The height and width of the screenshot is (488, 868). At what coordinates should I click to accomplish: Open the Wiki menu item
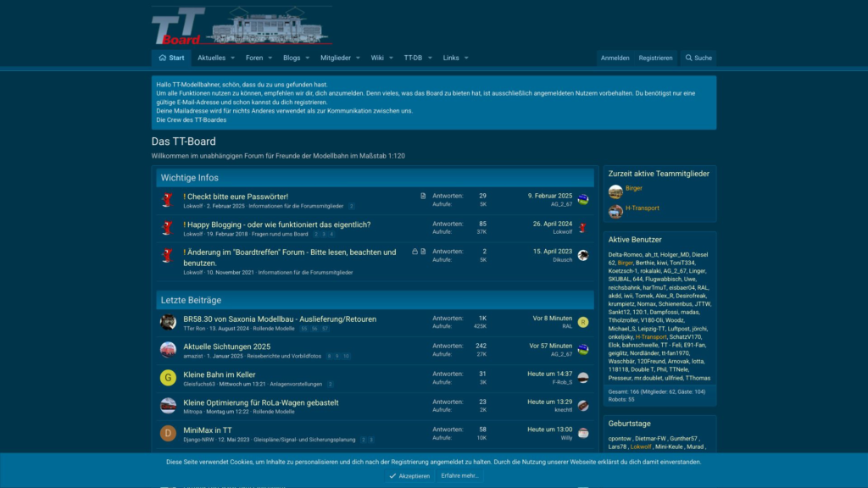point(377,58)
